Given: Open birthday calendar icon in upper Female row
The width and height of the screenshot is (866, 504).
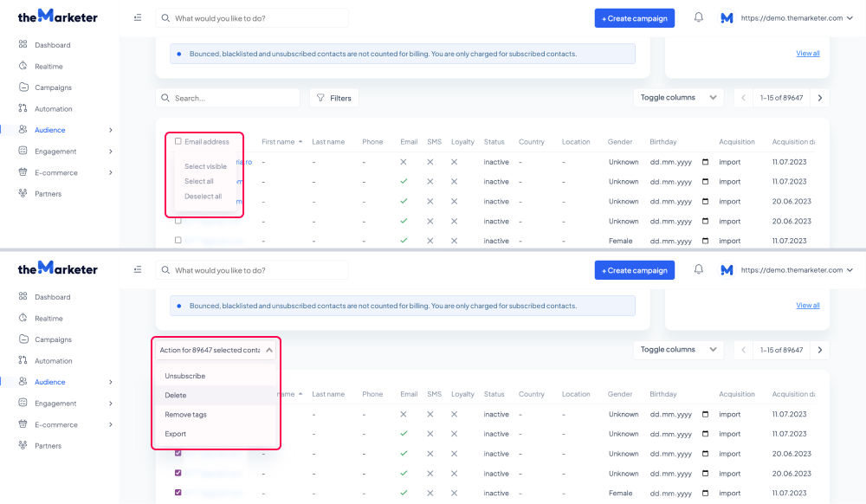Looking at the screenshot, I should coord(705,241).
